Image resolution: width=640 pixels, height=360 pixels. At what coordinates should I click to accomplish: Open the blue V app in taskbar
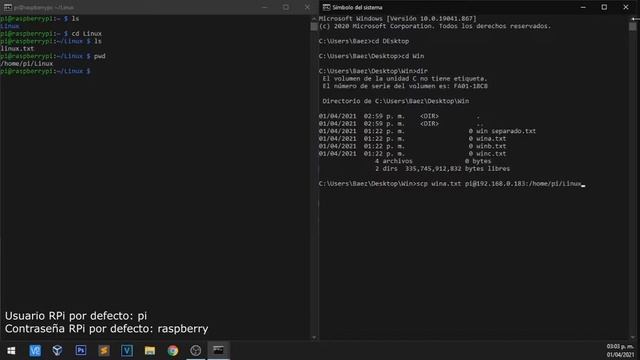point(127,350)
